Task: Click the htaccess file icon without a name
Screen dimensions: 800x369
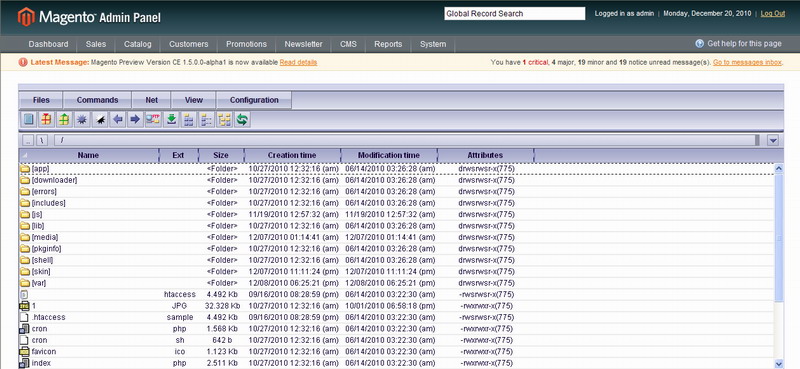Action: [23, 294]
